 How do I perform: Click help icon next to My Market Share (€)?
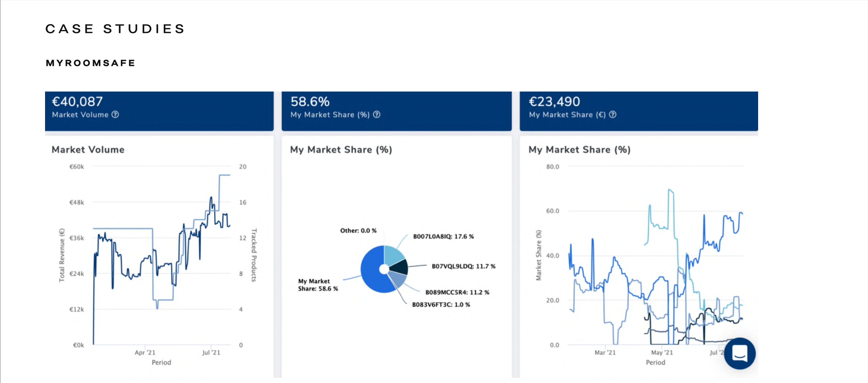[x=612, y=115]
